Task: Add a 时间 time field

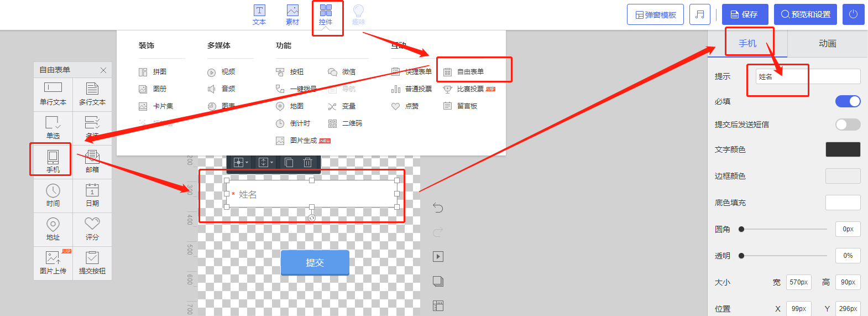Action: (x=53, y=195)
